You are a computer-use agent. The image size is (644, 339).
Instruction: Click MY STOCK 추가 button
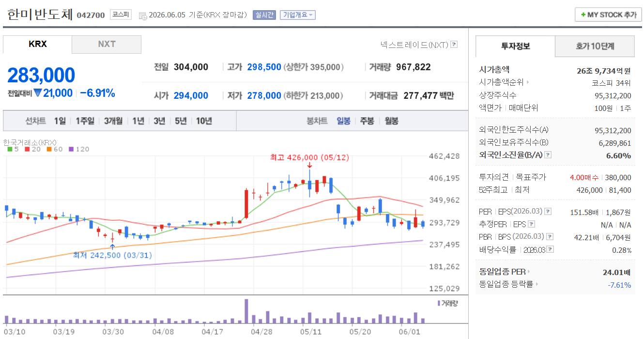click(x=608, y=15)
